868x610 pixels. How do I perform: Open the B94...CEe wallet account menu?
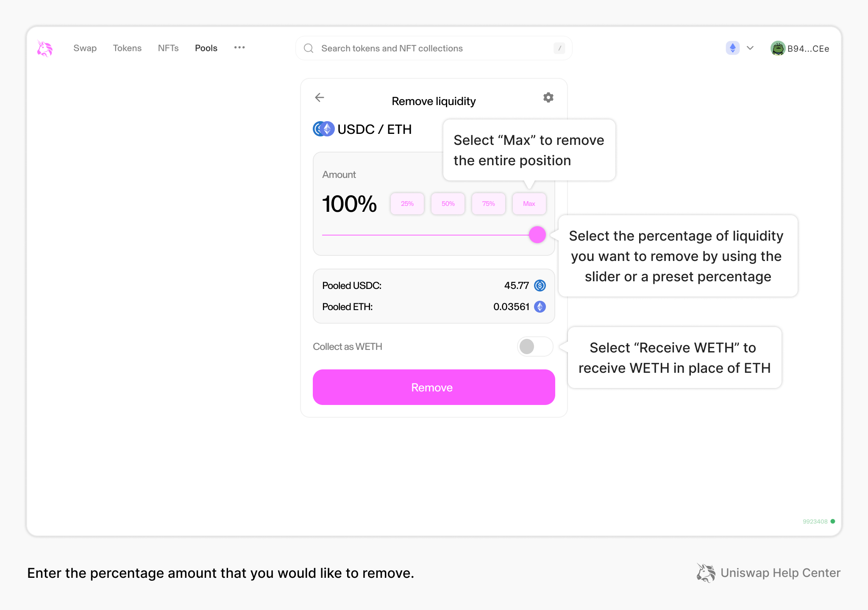click(x=808, y=49)
